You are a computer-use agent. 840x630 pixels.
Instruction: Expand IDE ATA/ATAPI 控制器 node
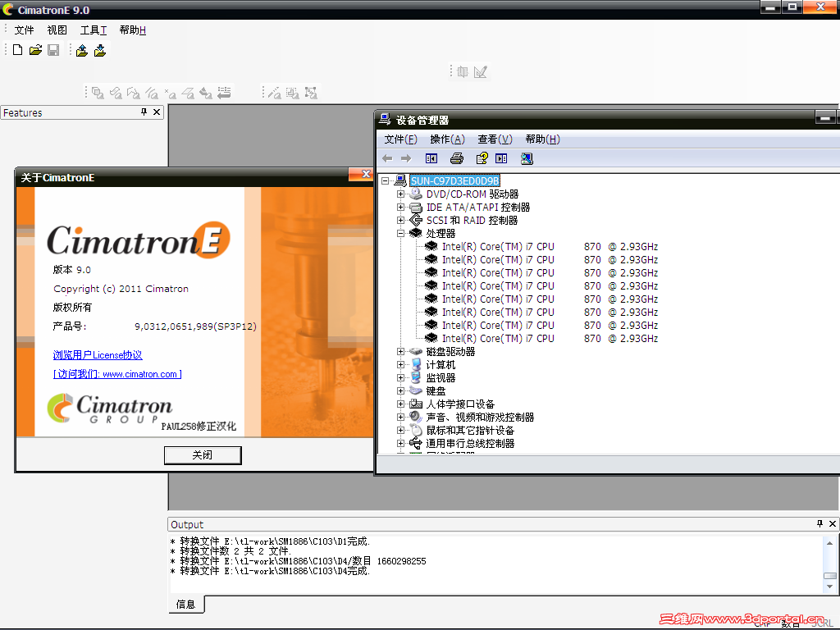pyautogui.click(x=400, y=207)
